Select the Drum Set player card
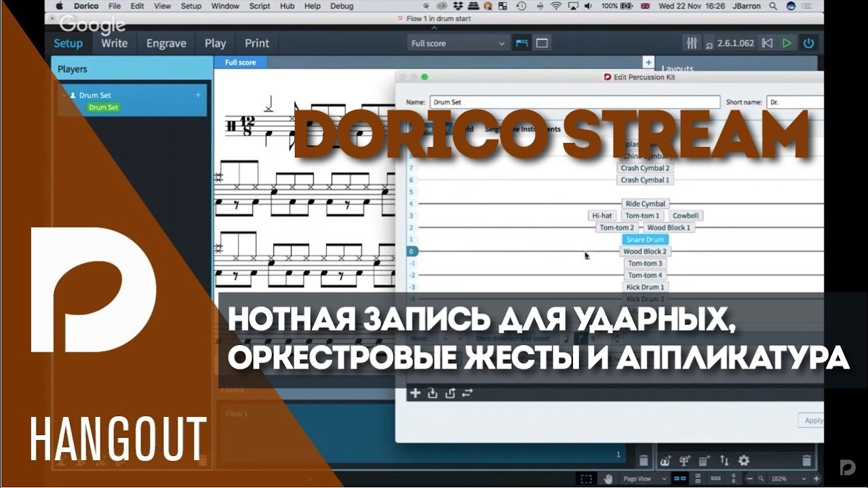The height and width of the screenshot is (488, 868). pos(132,100)
